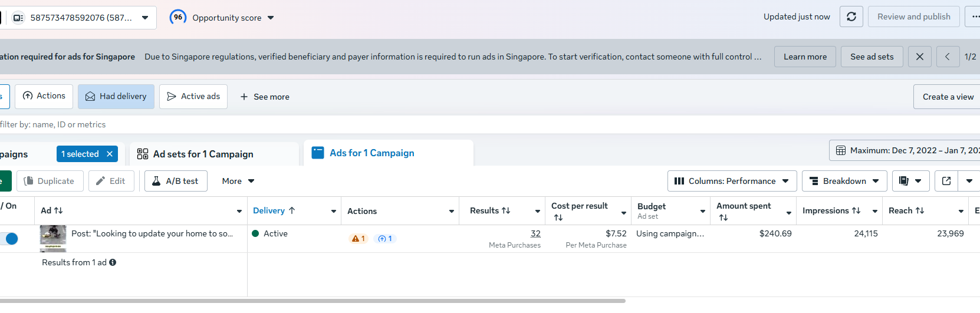Click the refresh data icon

pyautogui.click(x=851, y=17)
